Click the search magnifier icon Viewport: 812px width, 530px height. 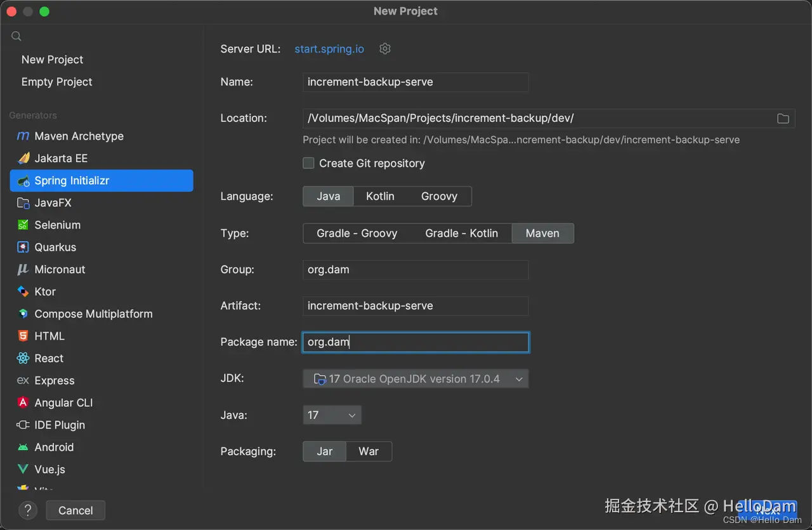(x=16, y=36)
